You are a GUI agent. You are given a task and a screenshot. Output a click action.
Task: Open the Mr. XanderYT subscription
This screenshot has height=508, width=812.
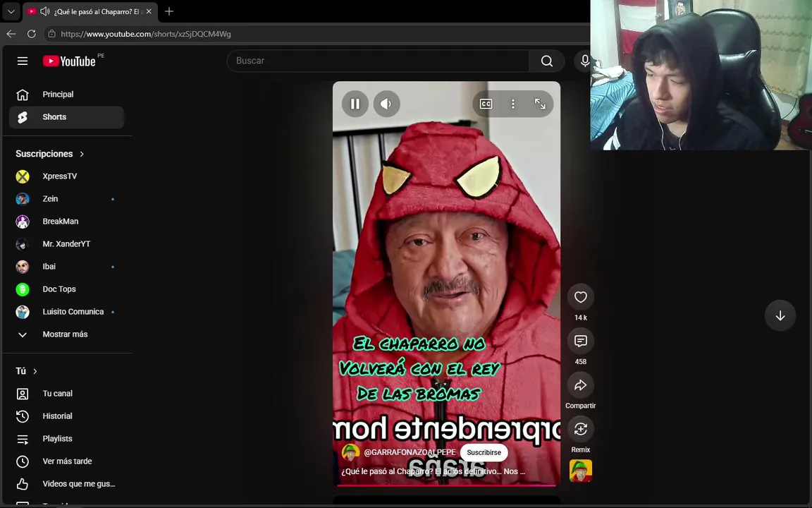(66, 243)
